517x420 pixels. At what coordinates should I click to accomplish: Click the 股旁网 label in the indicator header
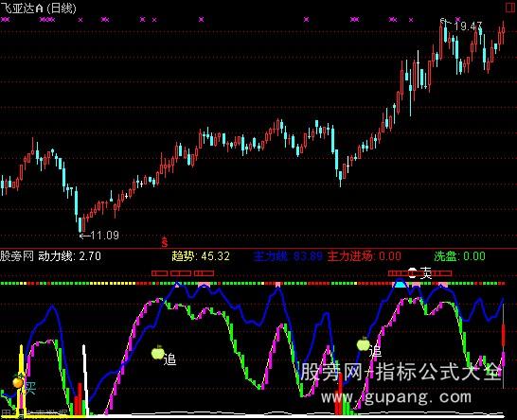pos(17,256)
